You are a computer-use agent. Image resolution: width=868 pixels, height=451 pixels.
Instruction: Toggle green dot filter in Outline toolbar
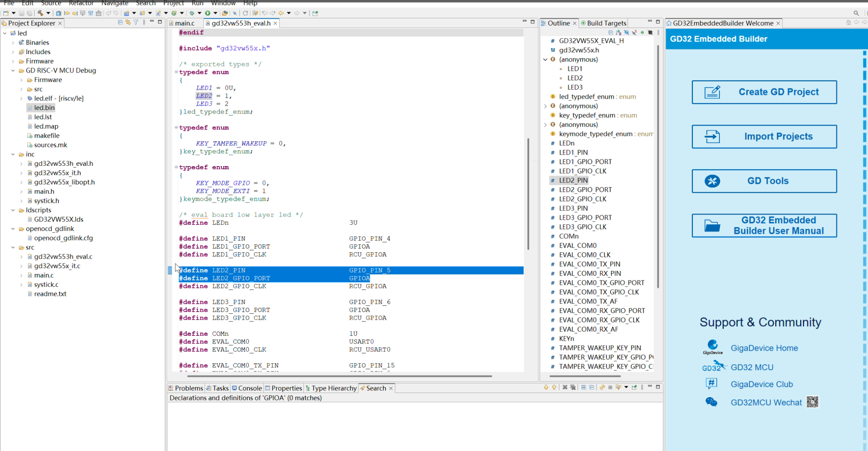pos(642,33)
